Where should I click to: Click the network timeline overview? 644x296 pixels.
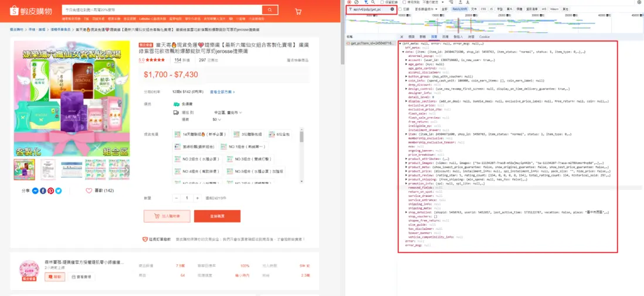(494, 24)
